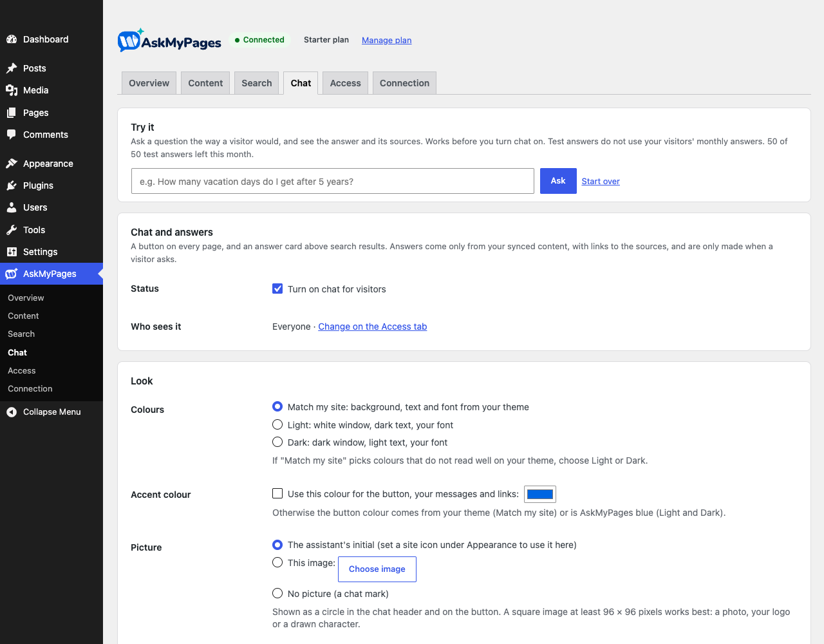Open the Manage plan link
This screenshot has height=644, width=824.
coord(387,40)
